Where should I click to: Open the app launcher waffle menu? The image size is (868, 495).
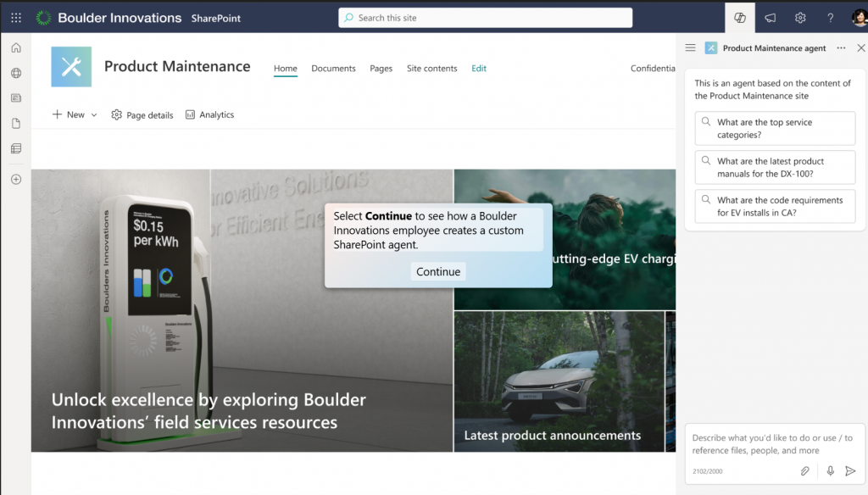[x=16, y=18]
